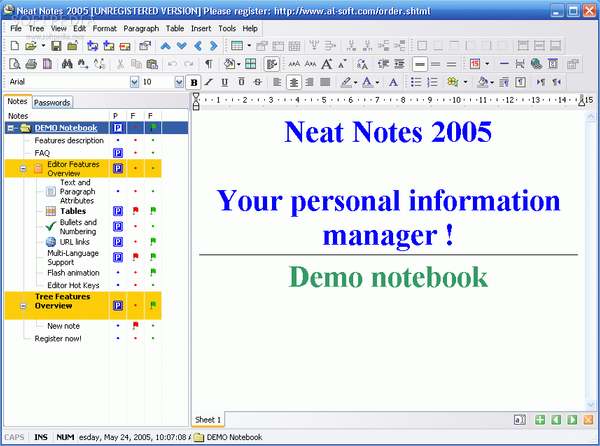This screenshot has width=600, height=446.
Task: Click the printer icon
Action: click(x=31, y=64)
